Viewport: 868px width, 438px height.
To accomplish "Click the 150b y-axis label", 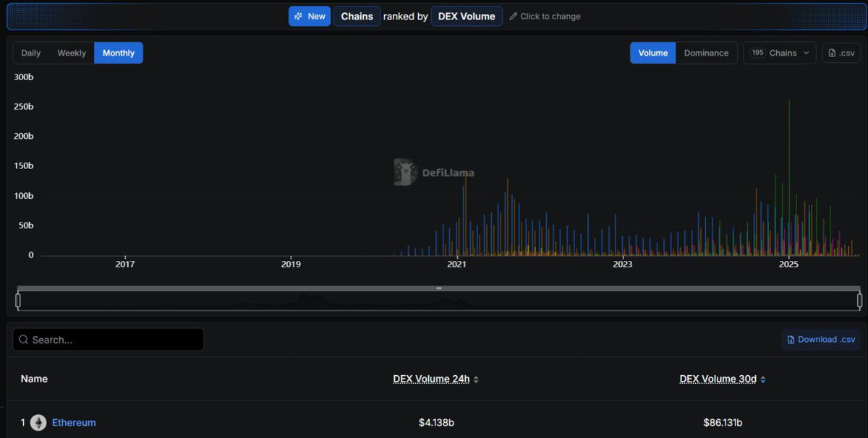I will point(24,166).
